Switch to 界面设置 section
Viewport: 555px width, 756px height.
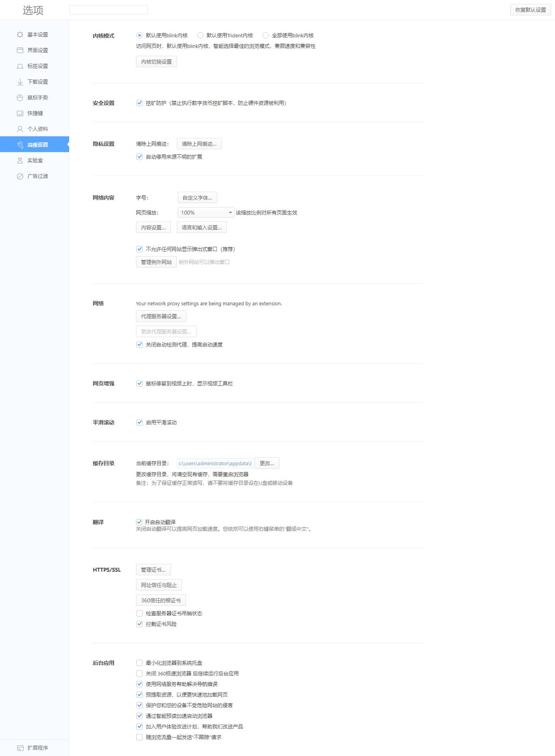coord(34,50)
